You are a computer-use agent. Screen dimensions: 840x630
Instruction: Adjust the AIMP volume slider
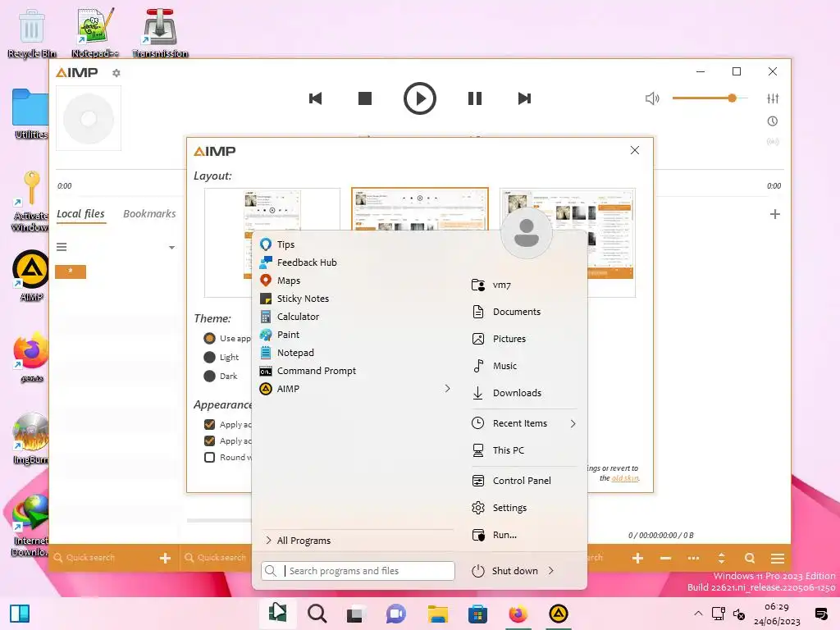coord(710,98)
